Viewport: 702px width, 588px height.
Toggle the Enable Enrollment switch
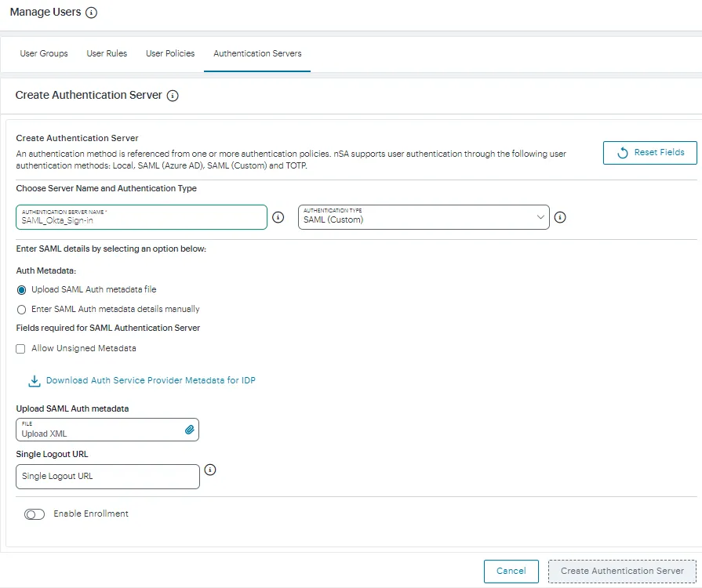point(35,514)
